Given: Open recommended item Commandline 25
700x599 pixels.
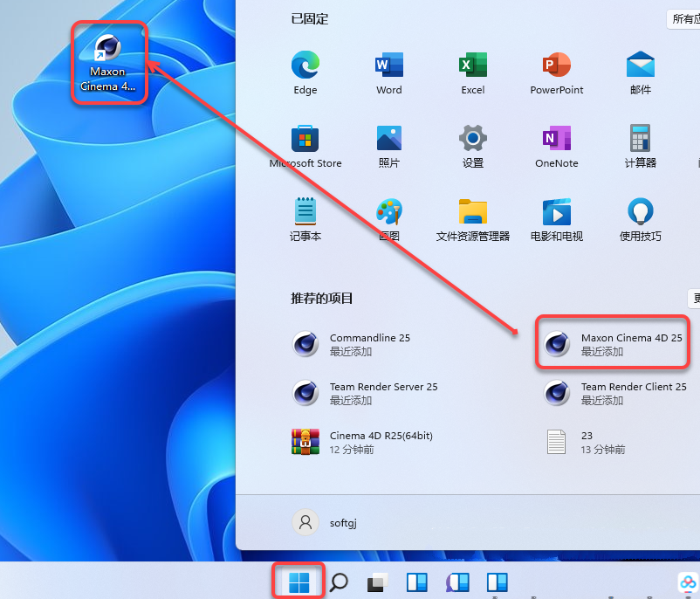Looking at the screenshot, I should [352, 344].
